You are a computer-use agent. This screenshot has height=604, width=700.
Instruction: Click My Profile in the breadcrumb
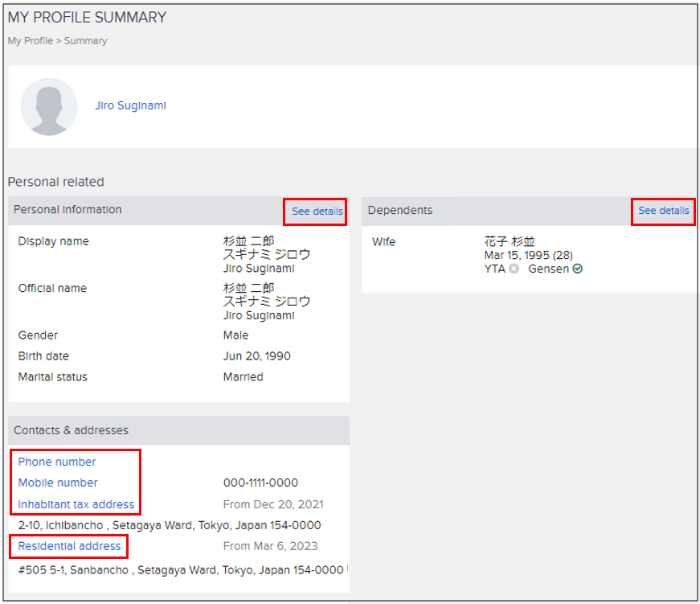(x=30, y=40)
